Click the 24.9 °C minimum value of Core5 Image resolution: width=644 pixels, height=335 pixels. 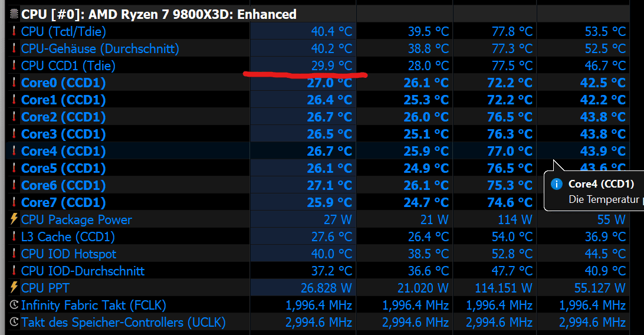[x=426, y=168]
